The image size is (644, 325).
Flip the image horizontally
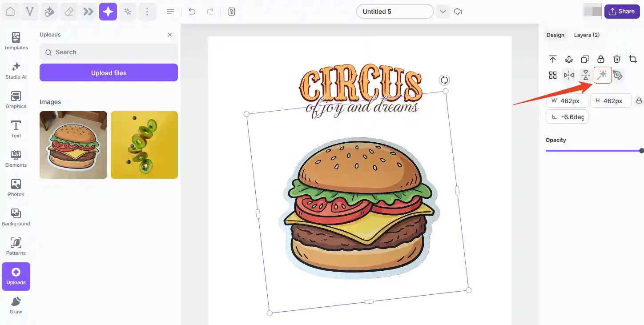click(569, 75)
